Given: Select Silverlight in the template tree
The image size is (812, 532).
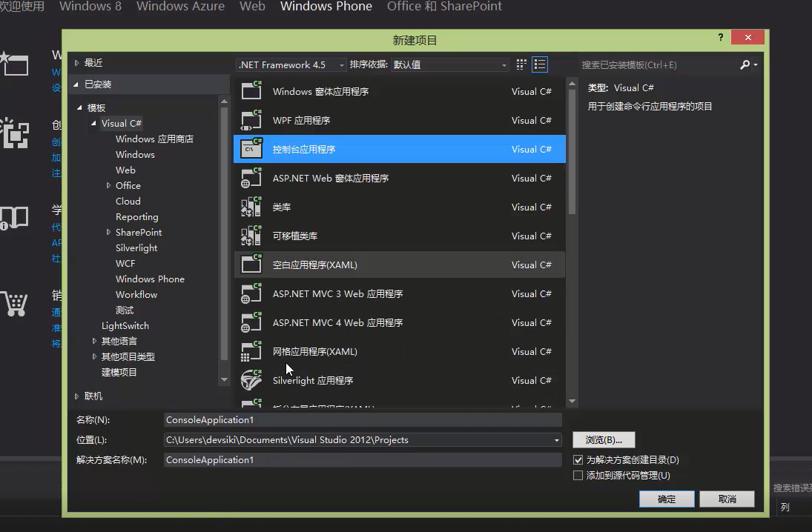Looking at the screenshot, I should pos(136,248).
